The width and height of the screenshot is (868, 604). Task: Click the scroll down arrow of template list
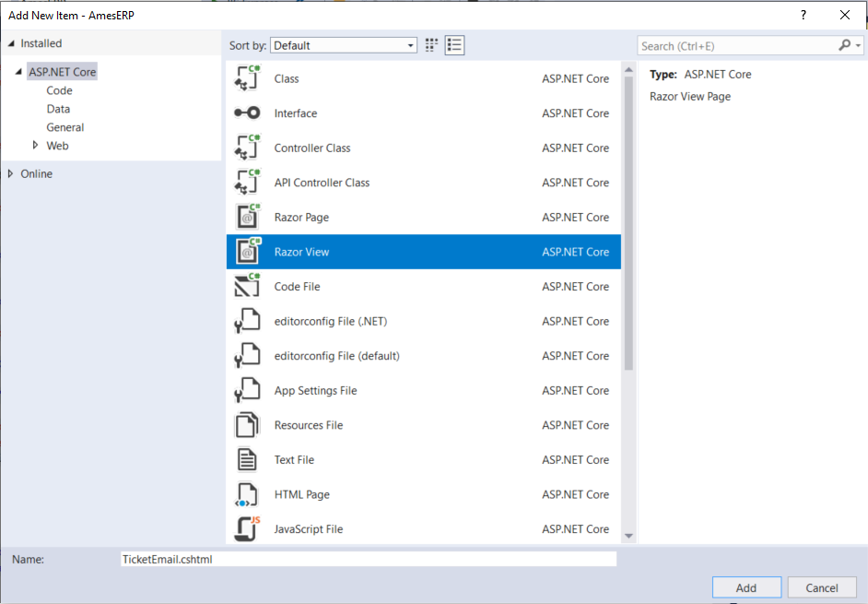tap(628, 536)
